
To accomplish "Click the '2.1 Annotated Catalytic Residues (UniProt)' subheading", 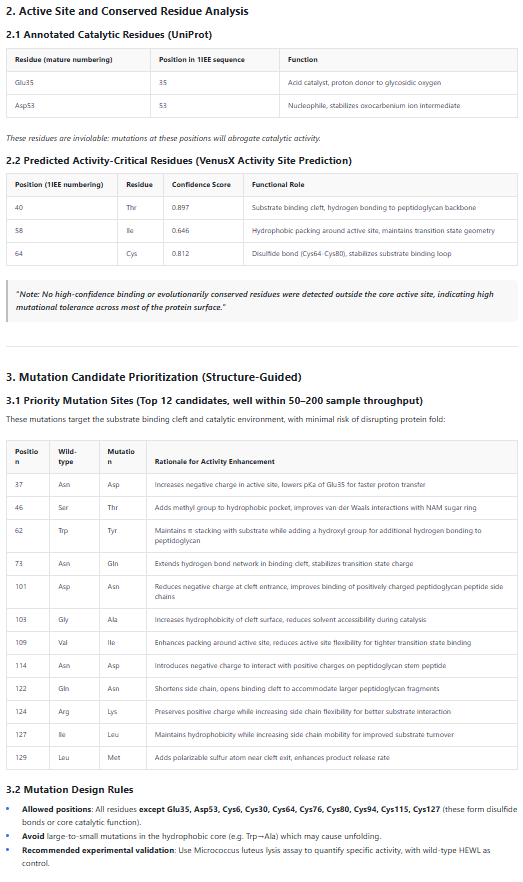I will pyautogui.click(x=109, y=35).
